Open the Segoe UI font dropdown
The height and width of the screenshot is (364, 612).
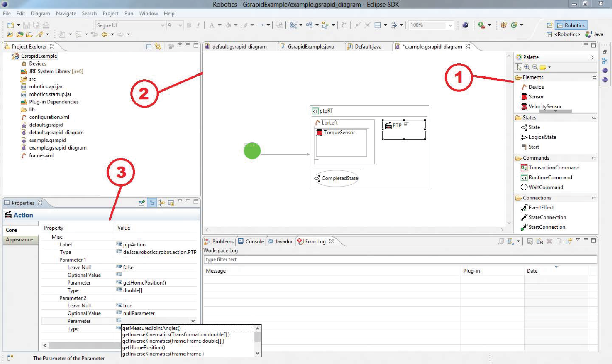(162, 25)
